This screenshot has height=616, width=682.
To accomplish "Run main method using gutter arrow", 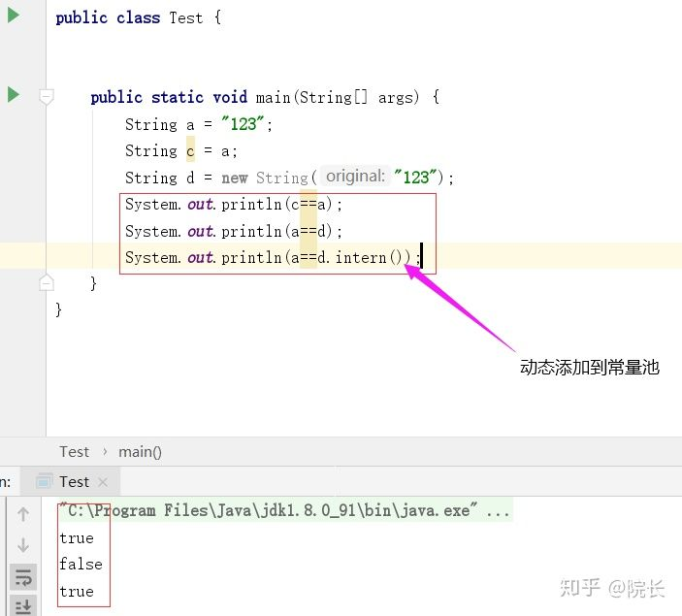I will pyautogui.click(x=13, y=95).
